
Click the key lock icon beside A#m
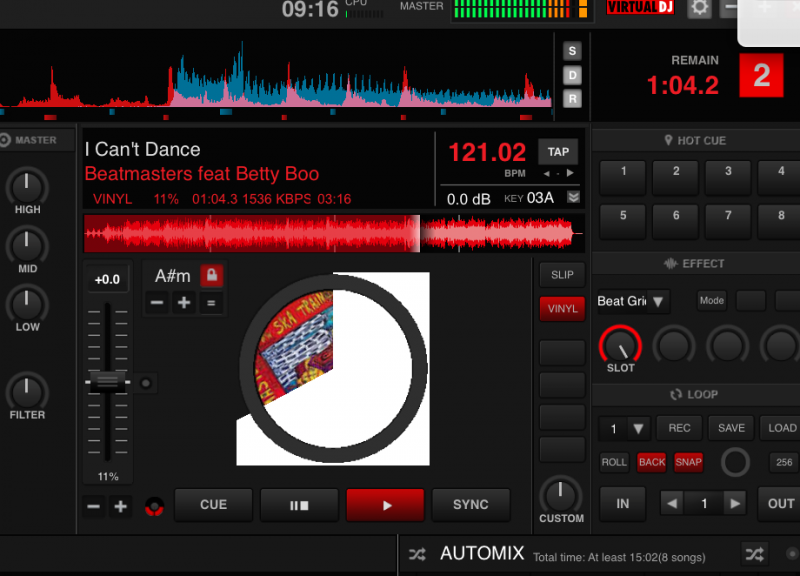coord(211,276)
